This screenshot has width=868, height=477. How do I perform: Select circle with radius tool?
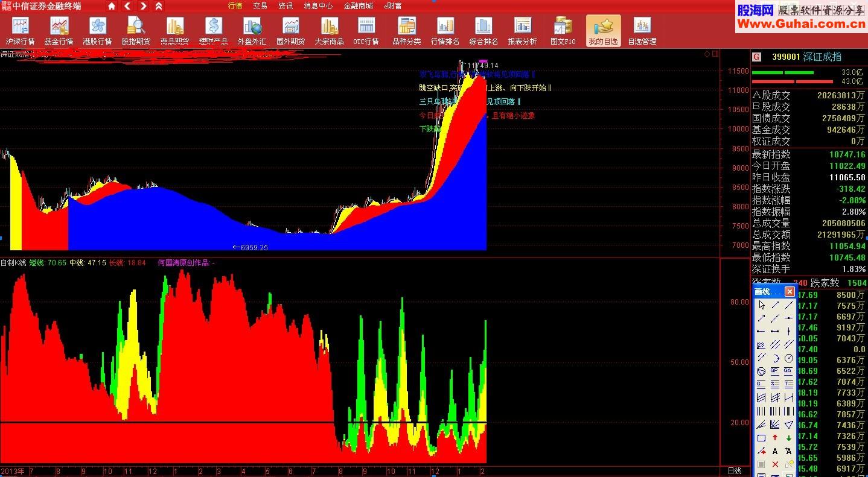[x=789, y=358]
